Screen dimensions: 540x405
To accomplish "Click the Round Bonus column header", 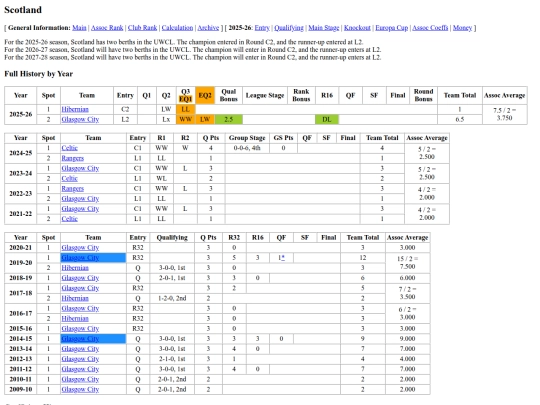I will click(x=423, y=95).
